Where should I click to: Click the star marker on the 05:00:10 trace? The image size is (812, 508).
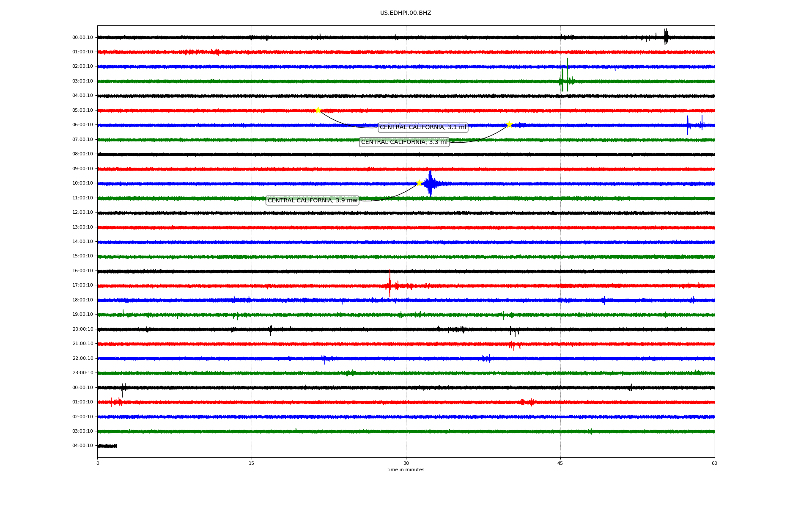[x=318, y=110]
